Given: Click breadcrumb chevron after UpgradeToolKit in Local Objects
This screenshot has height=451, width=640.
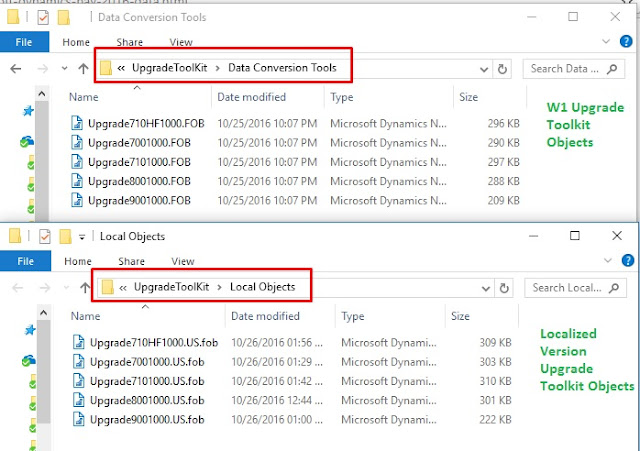Looking at the screenshot, I should pyautogui.click(x=219, y=287).
